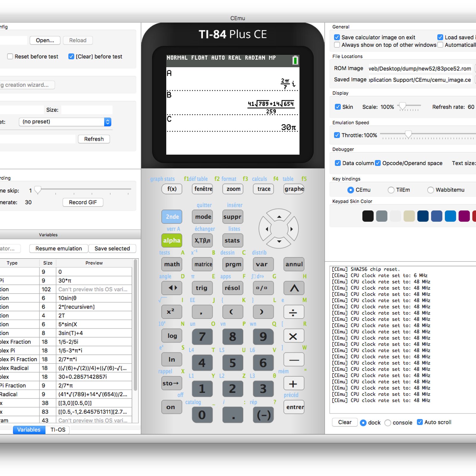Toggle the Skin checkbox
This screenshot has height=476, width=476.
(x=338, y=107)
